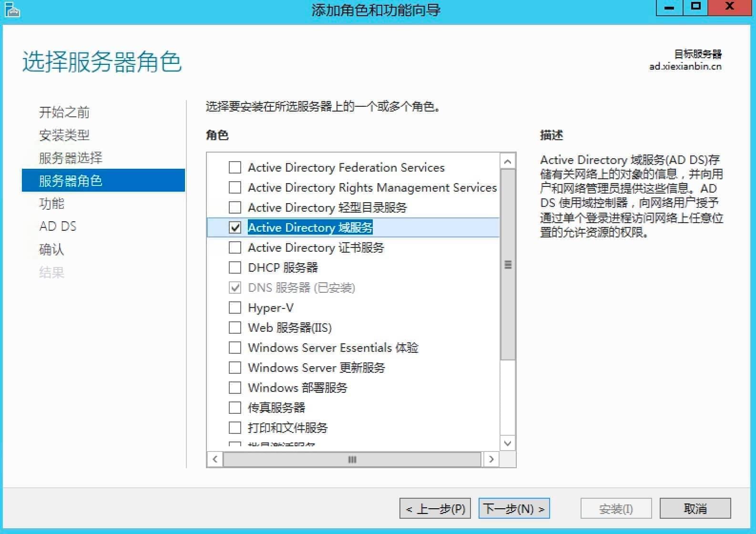Check Windows 部署服务 checkbox
The height and width of the screenshot is (534, 756).
235,388
